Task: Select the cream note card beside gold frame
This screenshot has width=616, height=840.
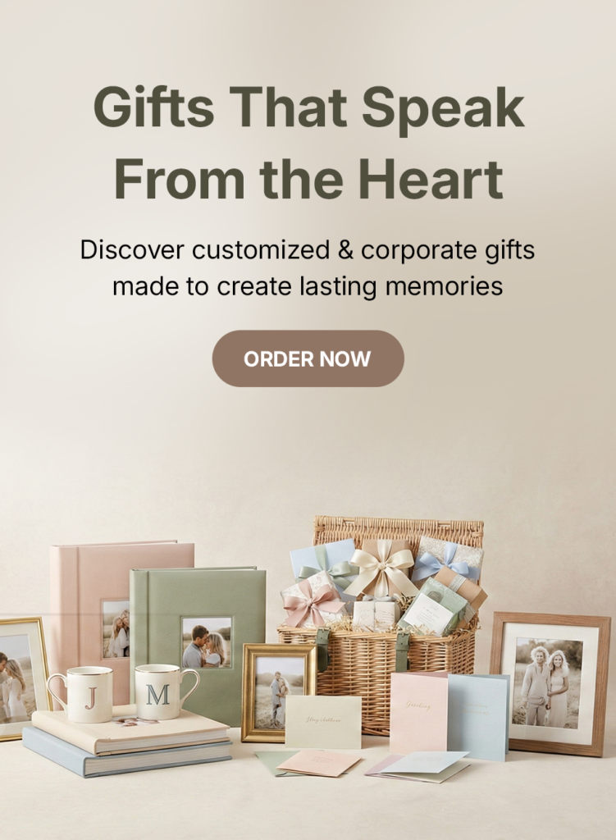Action: pyautogui.click(x=323, y=722)
